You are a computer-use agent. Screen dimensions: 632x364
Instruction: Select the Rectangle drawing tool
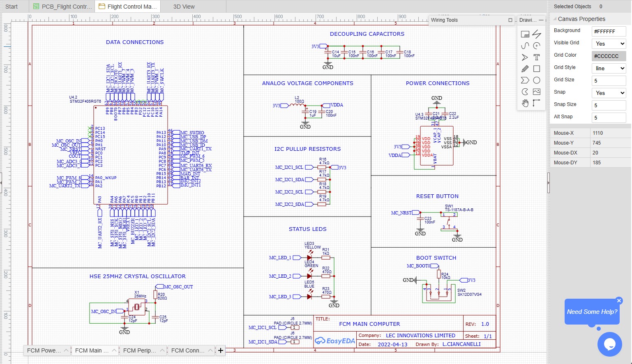pyautogui.click(x=536, y=69)
